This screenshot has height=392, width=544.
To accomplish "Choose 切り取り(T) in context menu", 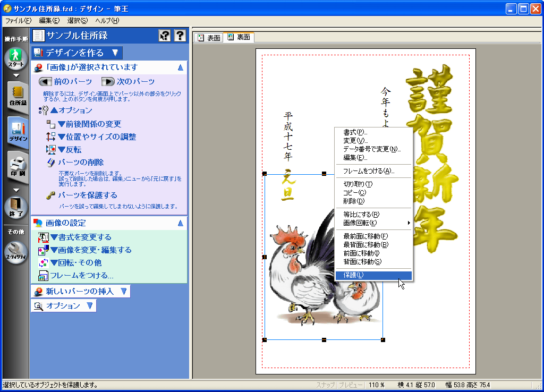I will tap(373, 184).
